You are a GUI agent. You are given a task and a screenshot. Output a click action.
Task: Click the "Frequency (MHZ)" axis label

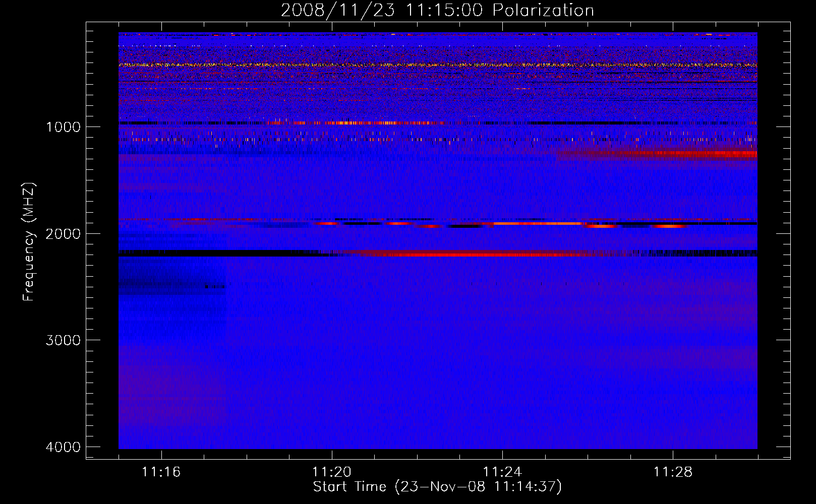click(28, 242)
